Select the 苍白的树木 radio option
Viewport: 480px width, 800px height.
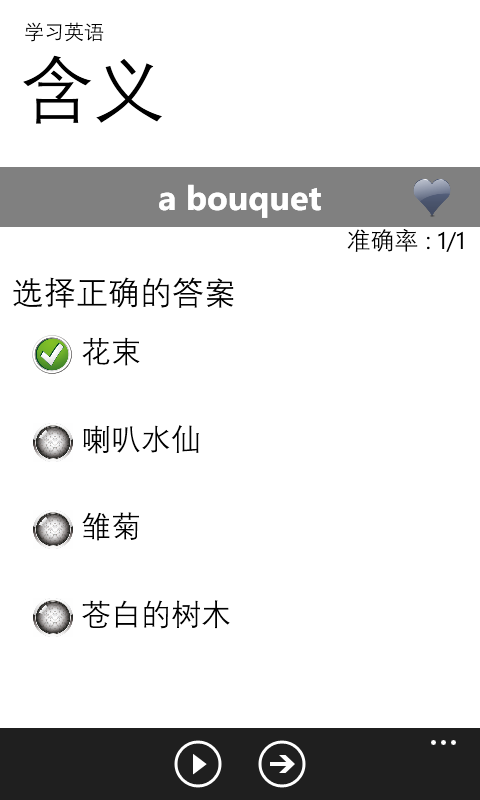(53, 617)
